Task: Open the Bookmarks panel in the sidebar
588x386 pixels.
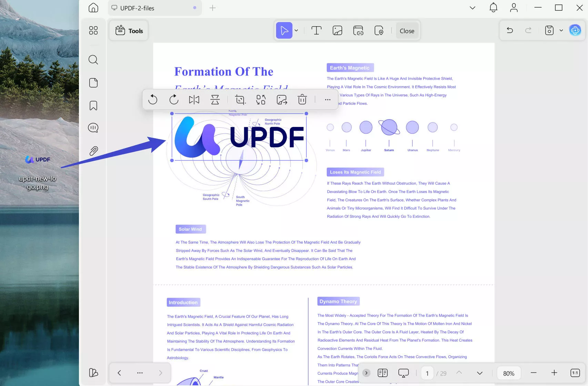Action: point(93,106)
